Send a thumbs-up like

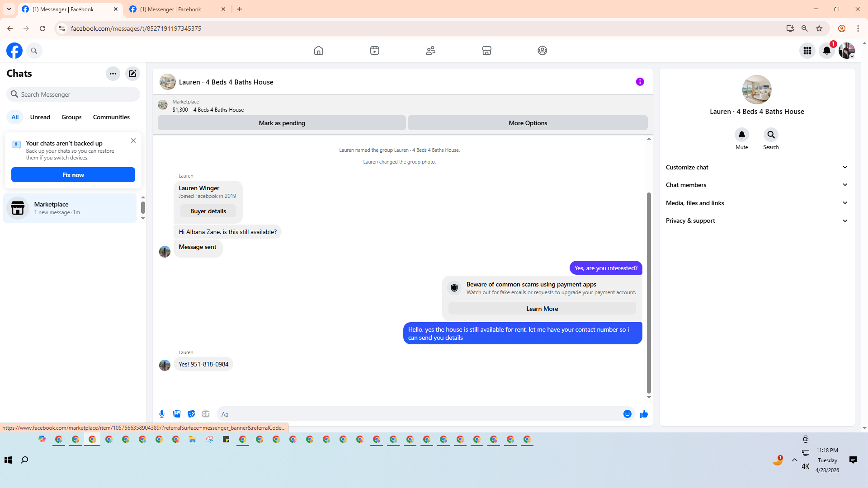click(643, 414)
